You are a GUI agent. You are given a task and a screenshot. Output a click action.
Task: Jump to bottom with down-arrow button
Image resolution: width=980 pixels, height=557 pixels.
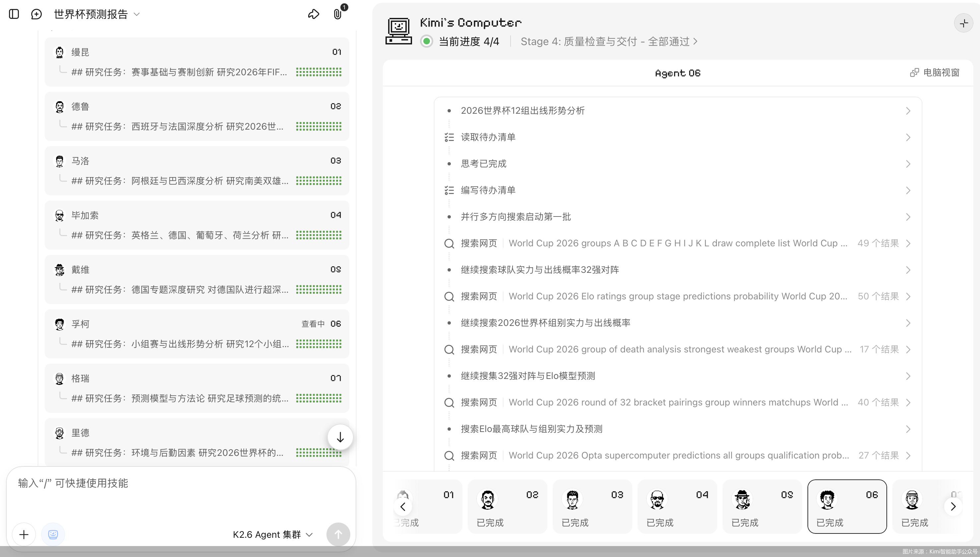click(x=340, y=437)
